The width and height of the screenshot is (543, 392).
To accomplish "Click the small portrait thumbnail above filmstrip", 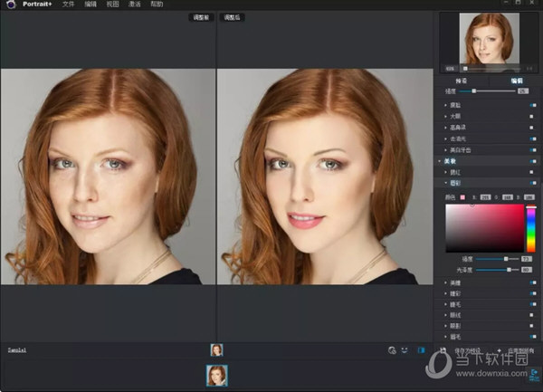I will tap(217, 350).
